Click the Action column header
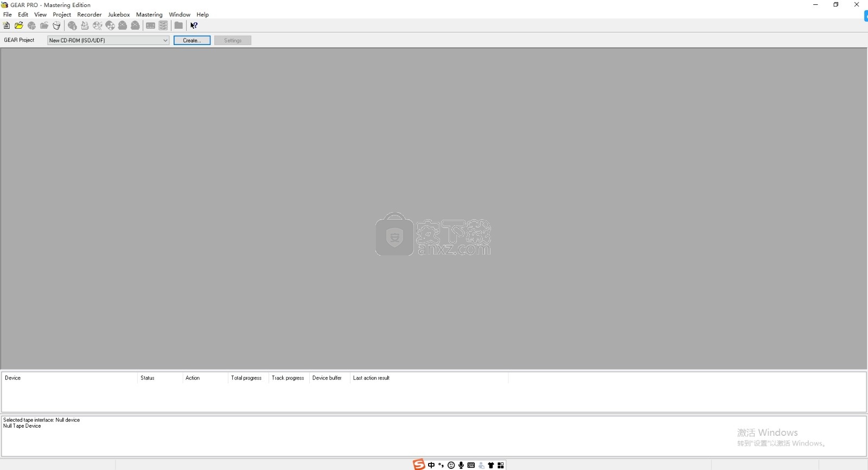The width and height of the screenshot is (868, 470). [205, 378]
